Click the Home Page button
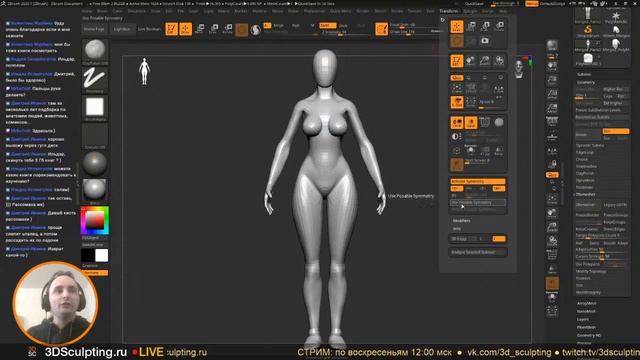 (94, 29)
